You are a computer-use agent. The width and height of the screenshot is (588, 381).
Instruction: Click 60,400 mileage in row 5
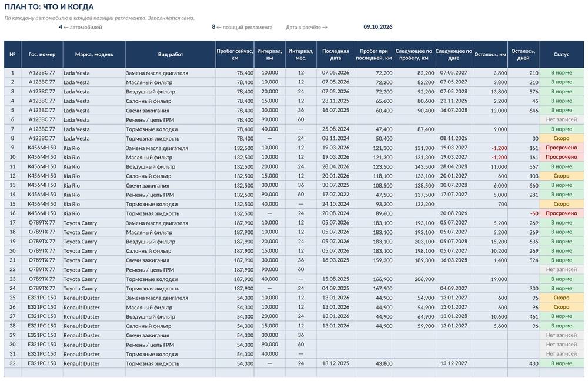click(374, 111)
